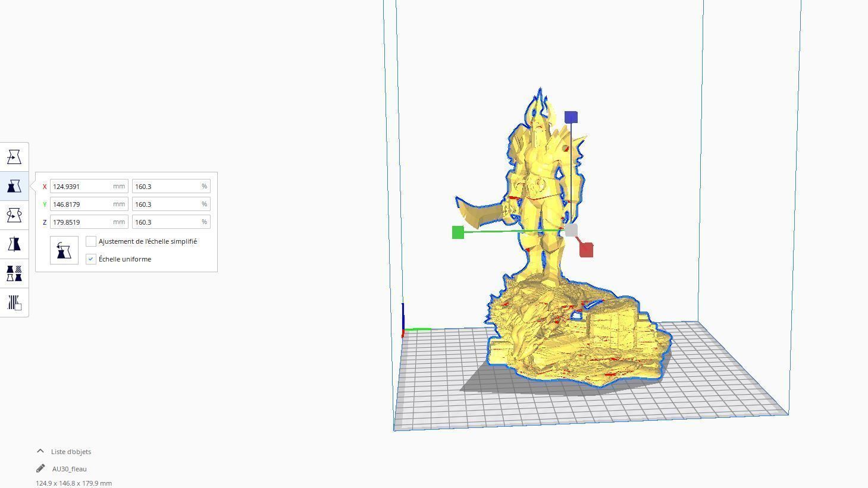The width and height of the screenshot is (868, 488).
Task: Click the grey center uniform scale handle
Action: [571, 230]
